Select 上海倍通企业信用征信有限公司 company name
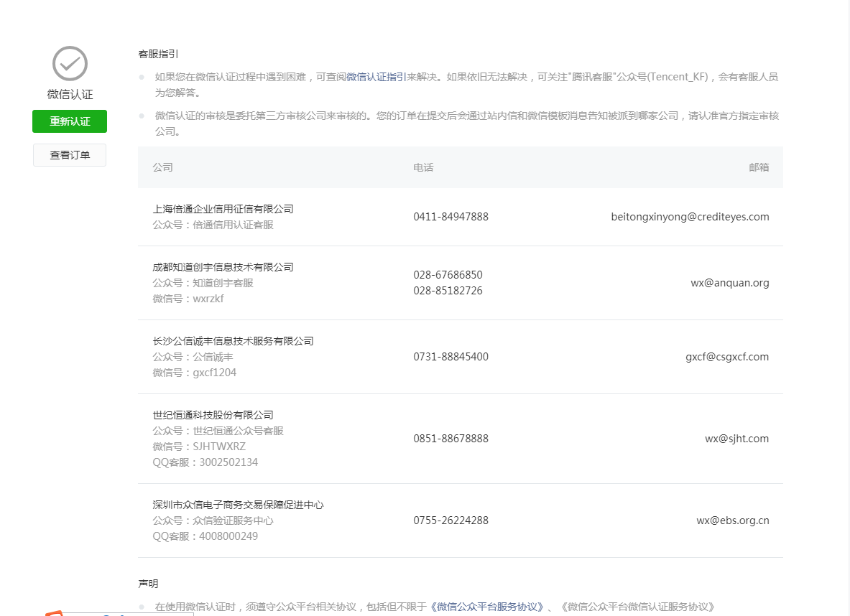850x616 pixels. click(223, 209)
